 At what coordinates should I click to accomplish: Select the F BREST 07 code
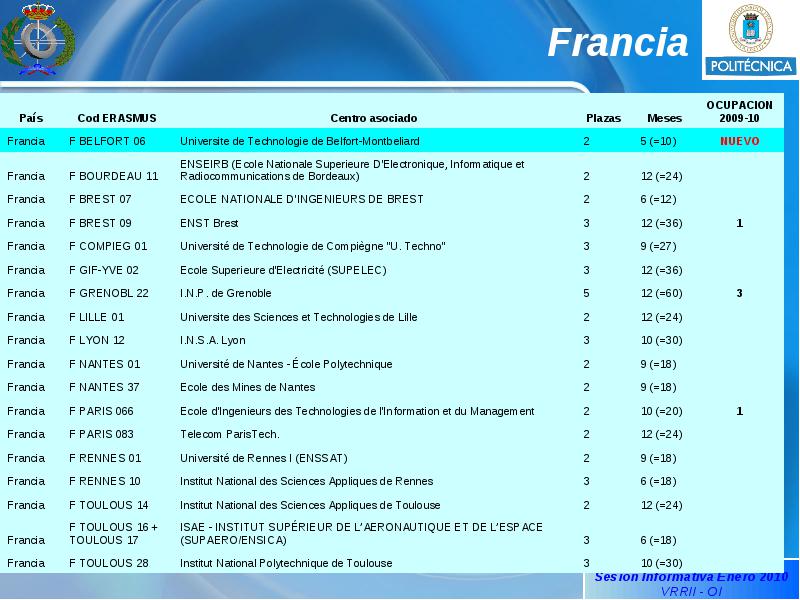pos(100,199)
